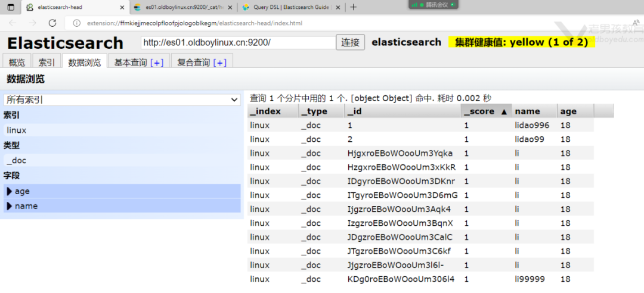
Task: Click the plus next to 复合查询 tab
Action: [x=219, y=63]
